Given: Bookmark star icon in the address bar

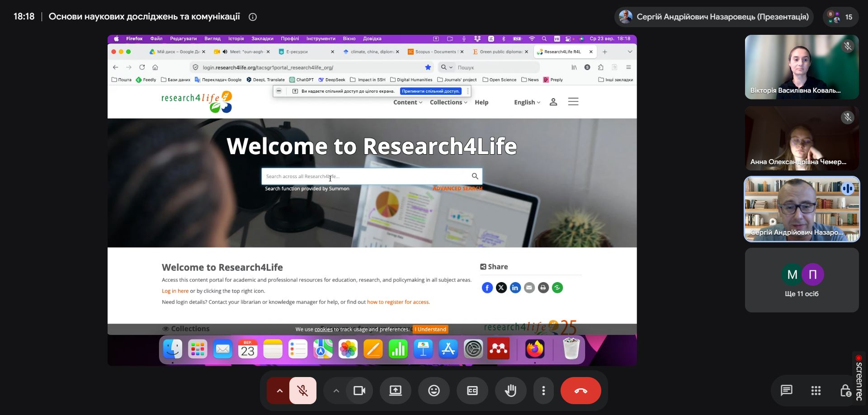Looking at the screenshot, I should (x=428, y=67).
